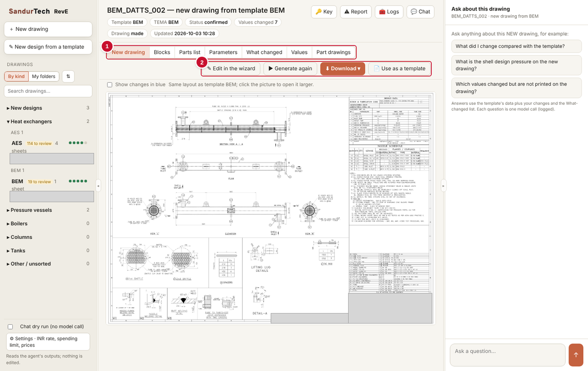This screenshot has width=588, height=371.
Task: Collapse the Heat exchangers group
Action: click(x=48, y=122)
